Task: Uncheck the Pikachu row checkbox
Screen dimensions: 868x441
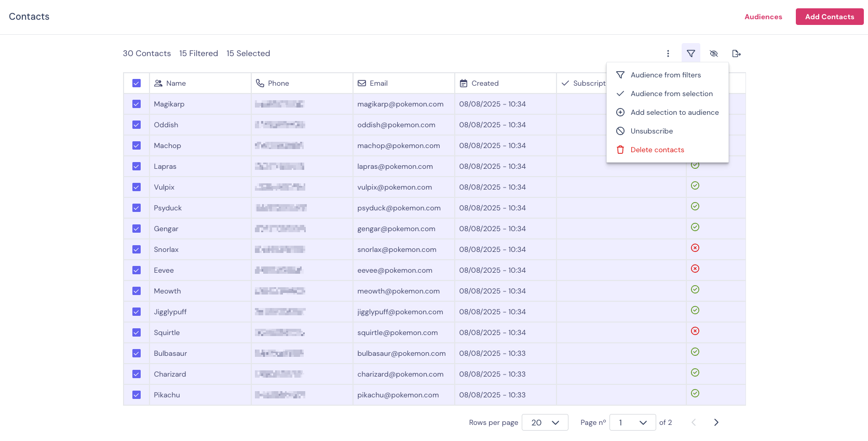Action: click(x=137, y=395)
